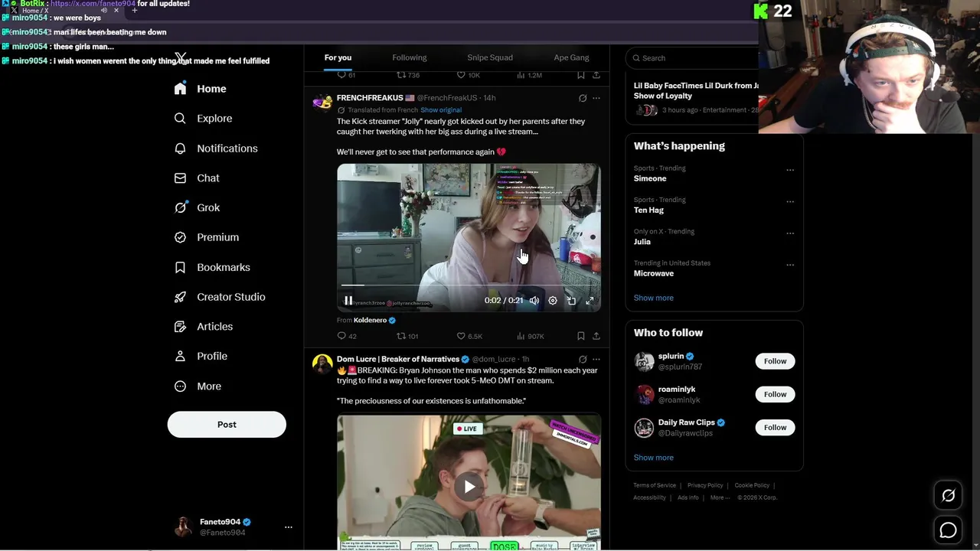
Task: Ask Grok about Dom Lucre's post
Action: point(583,359)
